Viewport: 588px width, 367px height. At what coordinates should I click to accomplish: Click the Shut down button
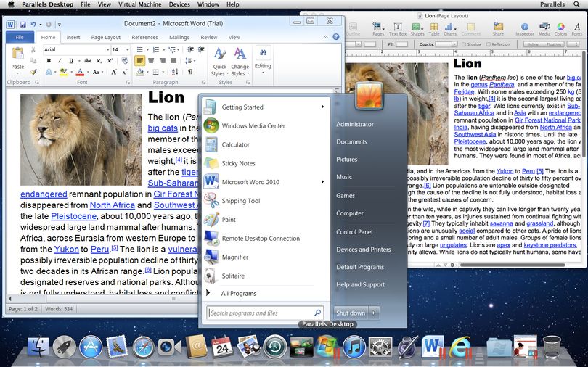click(x=351, y=313)
